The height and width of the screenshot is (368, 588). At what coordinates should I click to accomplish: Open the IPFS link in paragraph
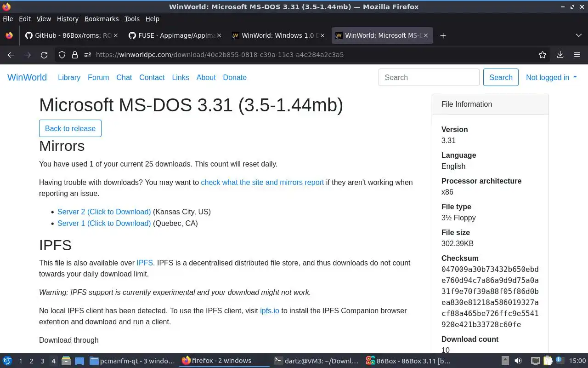[145, 263]
